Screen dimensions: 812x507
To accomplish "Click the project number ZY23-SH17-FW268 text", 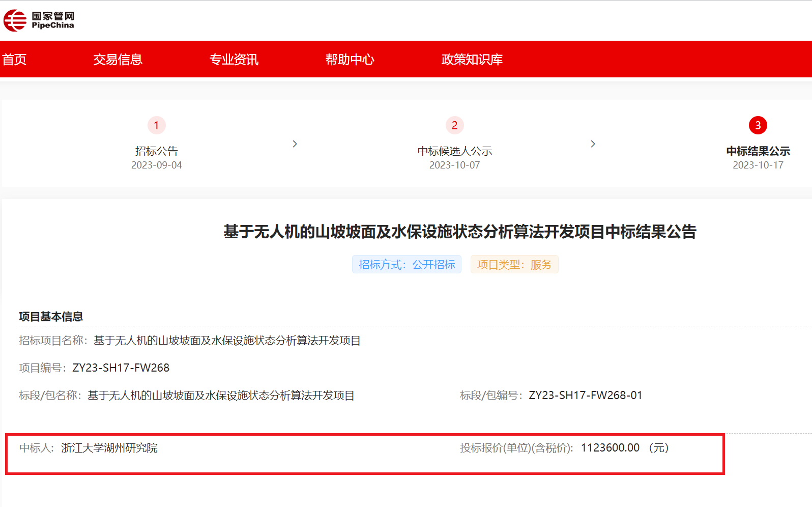I will pos(121,368).
